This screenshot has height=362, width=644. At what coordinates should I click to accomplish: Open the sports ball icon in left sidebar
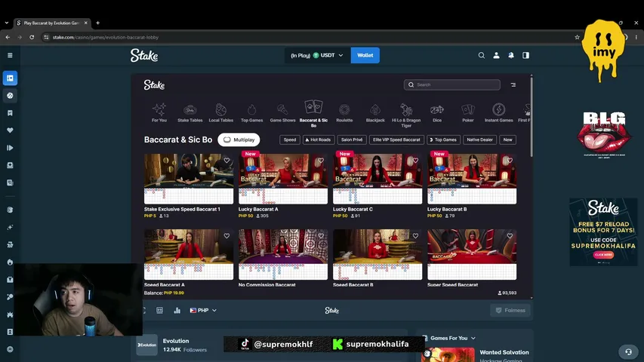pyautogui.click(x=10, y=96)
